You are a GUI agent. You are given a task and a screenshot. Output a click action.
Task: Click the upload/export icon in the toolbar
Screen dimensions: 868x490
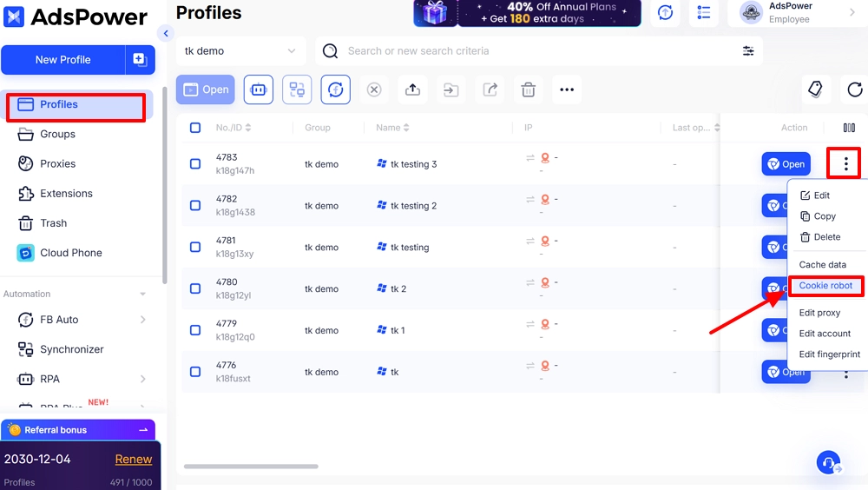413,89
